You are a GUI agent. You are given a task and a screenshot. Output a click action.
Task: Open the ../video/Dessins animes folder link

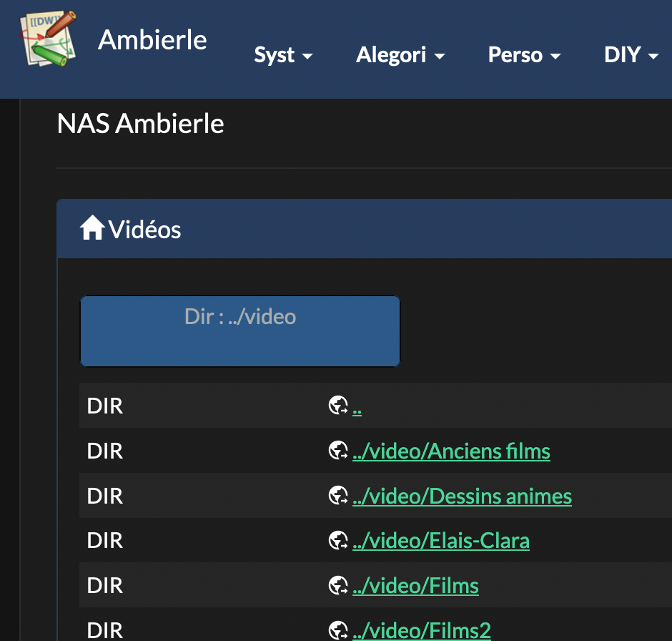click(x=462, y=496)
